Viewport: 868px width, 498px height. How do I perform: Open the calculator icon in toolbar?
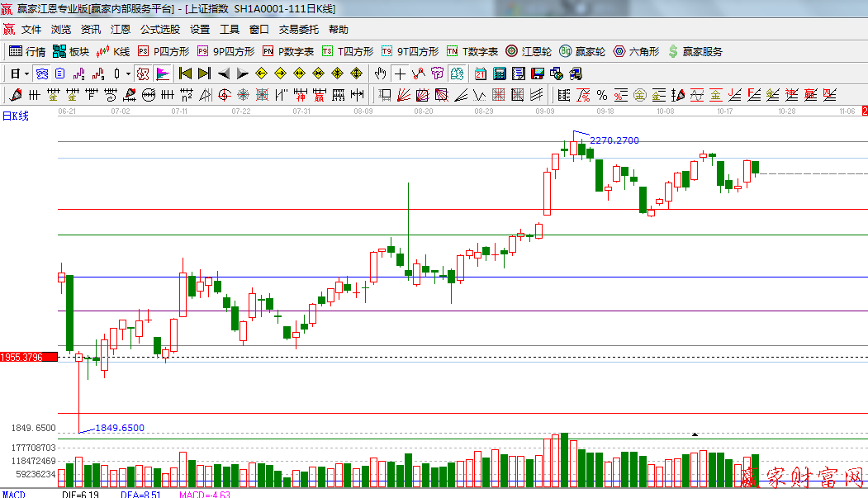point(499,74)
